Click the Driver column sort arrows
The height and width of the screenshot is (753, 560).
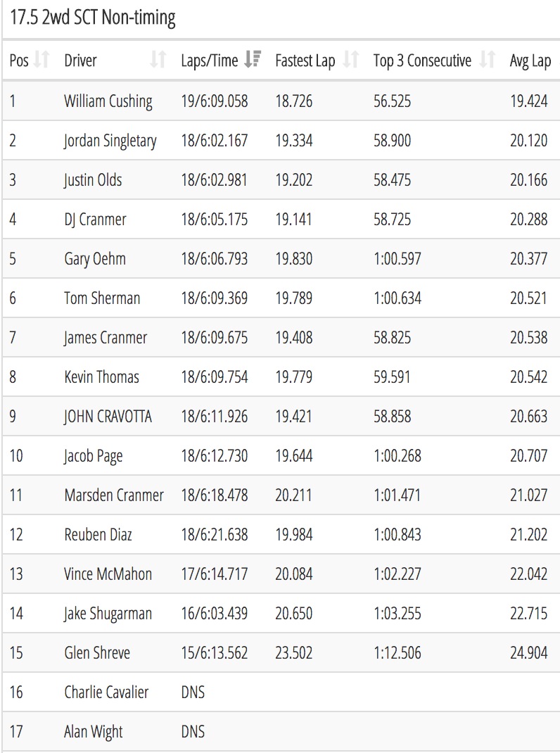[x=158, y=60]
